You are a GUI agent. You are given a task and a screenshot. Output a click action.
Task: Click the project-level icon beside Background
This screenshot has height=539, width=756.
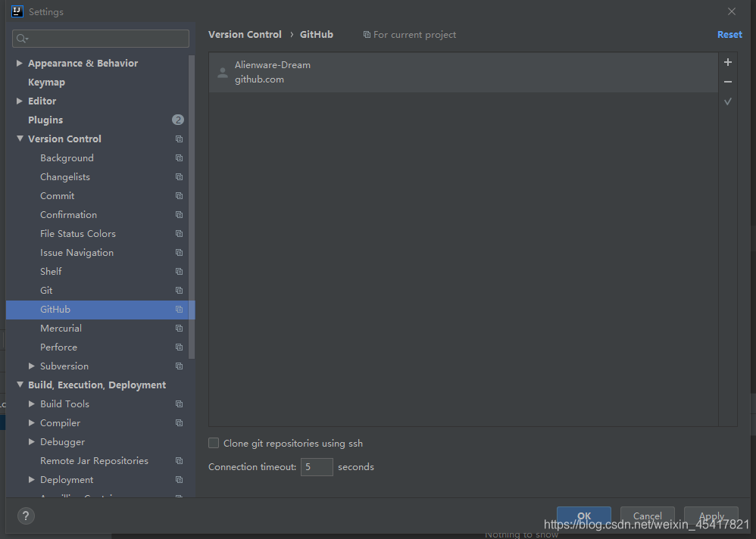pos(179,158)
